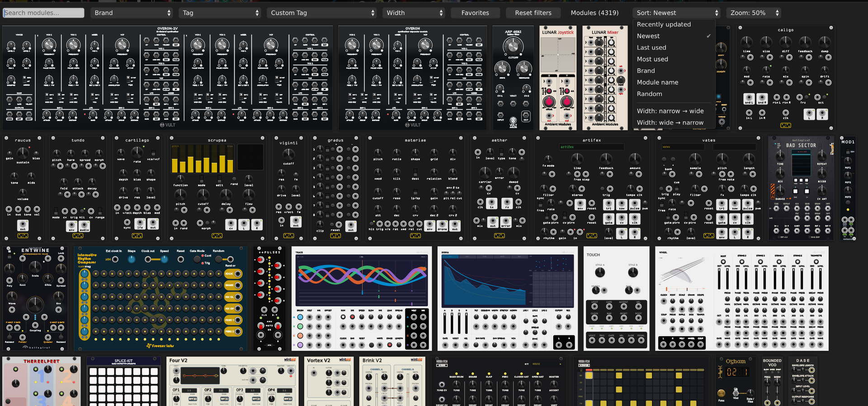Viewport: 868px width, 406px height.
Task: Click the Reset filters button
Action: (x=533, y=13)
